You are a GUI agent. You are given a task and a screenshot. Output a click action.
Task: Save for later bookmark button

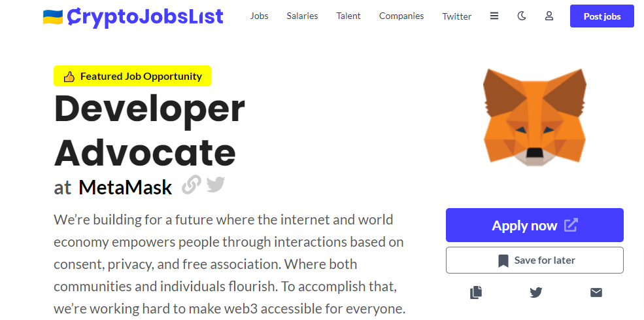[x=535, y=260]
